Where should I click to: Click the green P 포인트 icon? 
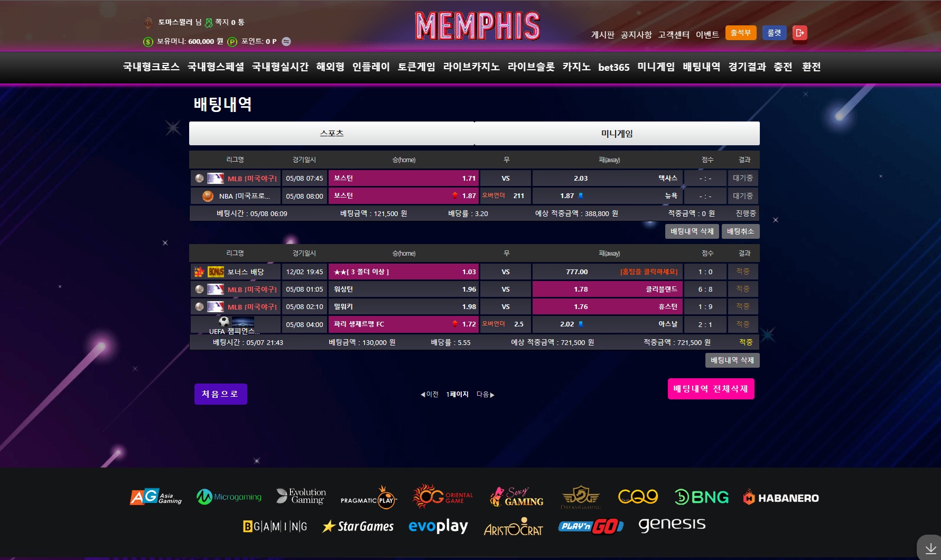[x=232, y=42]
